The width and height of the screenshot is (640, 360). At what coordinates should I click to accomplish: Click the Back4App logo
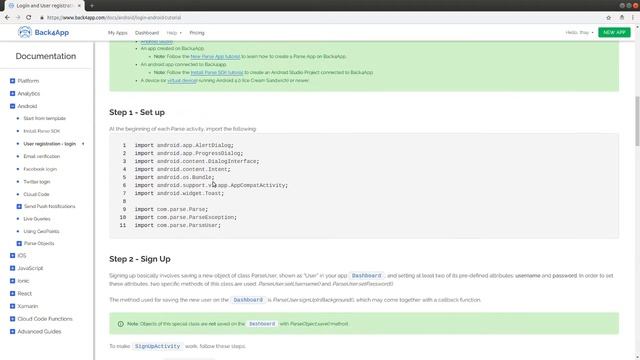tap(43, 32)
